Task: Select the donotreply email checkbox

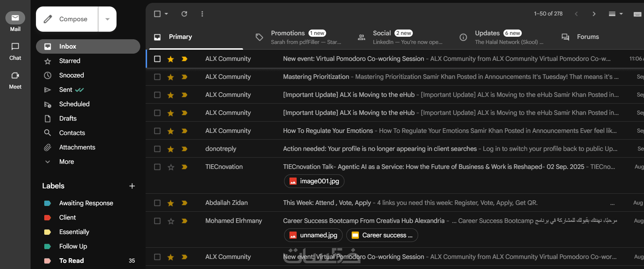Action: point(157,149)
